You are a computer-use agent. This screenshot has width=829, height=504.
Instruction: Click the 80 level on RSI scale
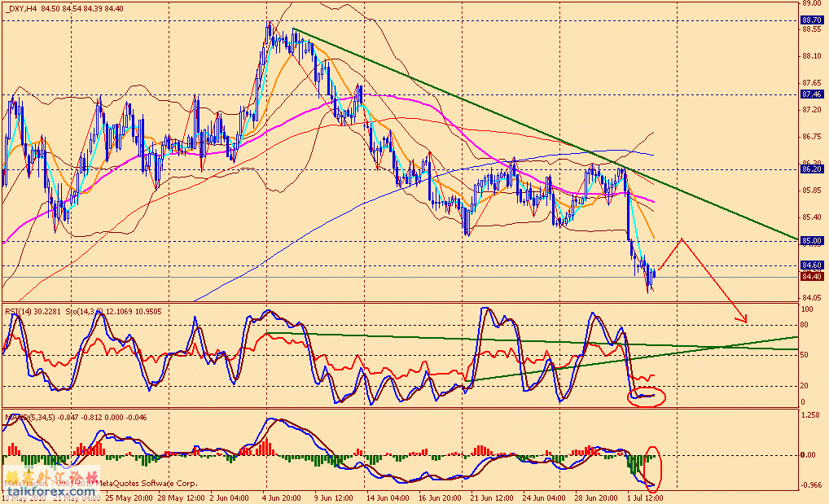point(805,325)
